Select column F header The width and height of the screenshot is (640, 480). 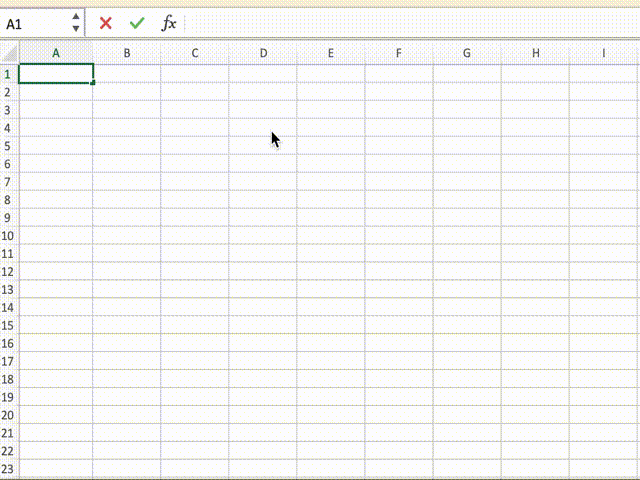click(x=399, y=53)
